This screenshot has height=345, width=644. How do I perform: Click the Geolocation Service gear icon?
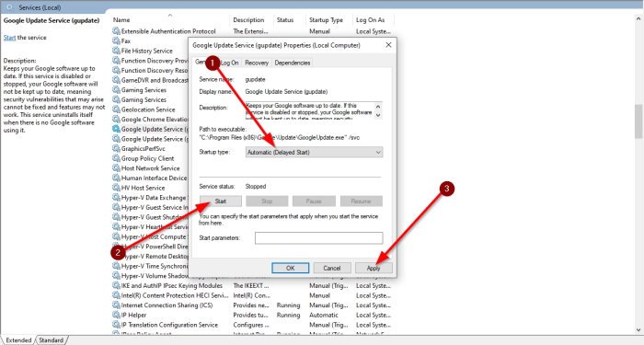coord(116,109)
